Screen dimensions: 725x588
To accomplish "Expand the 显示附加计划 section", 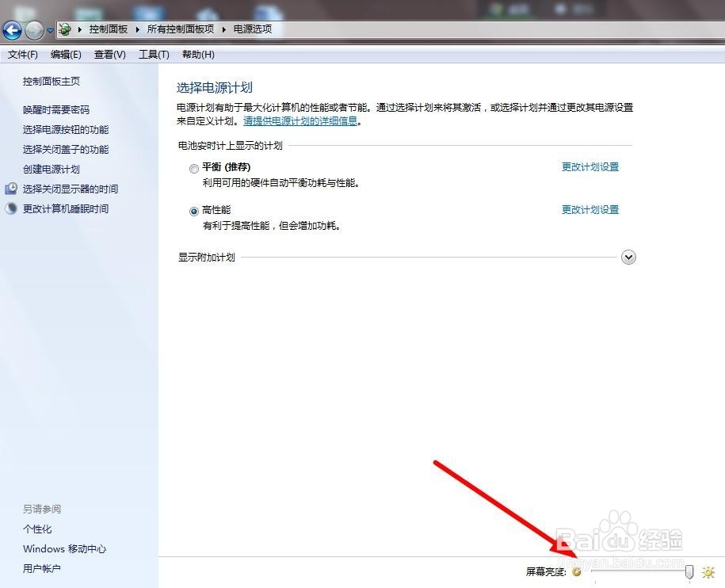I will (x=628, y=257).
